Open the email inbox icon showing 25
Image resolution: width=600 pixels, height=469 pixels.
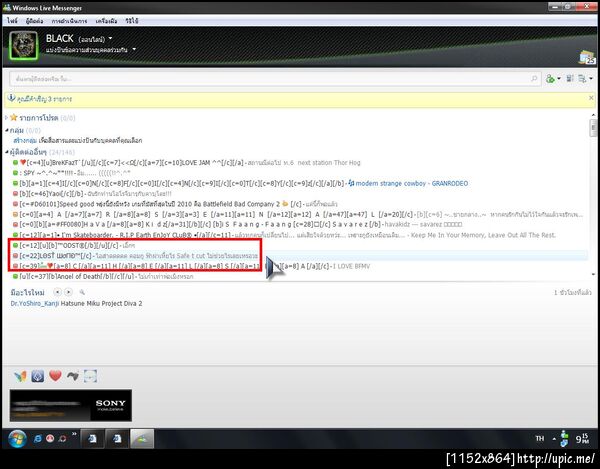pyautogui.click(x=587, y=57)
